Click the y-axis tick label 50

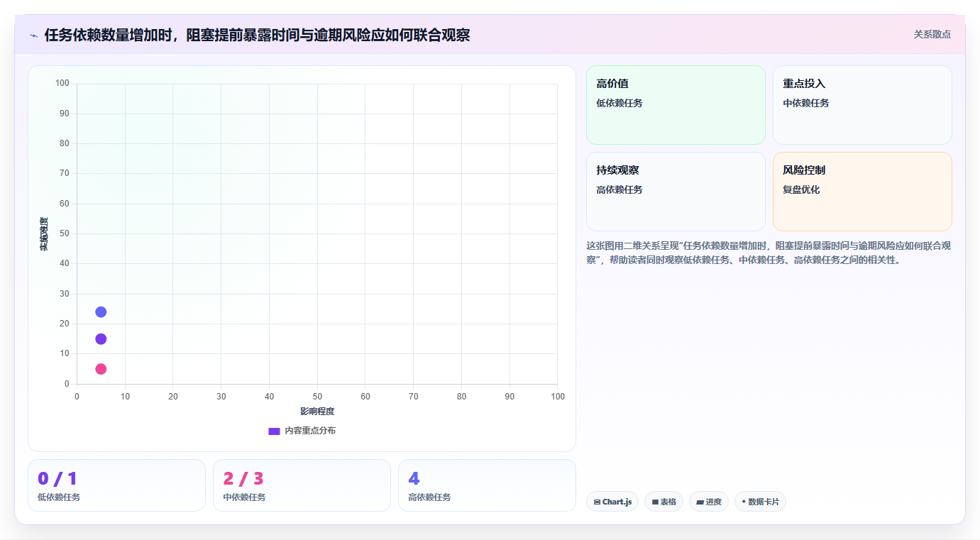(65, 233)
